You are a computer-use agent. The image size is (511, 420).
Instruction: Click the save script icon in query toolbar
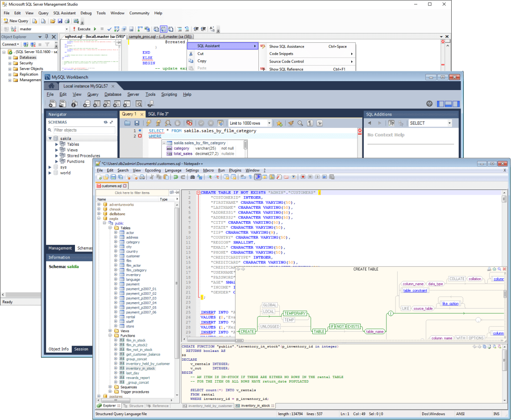pyautogui.click(x=137, y=123)
